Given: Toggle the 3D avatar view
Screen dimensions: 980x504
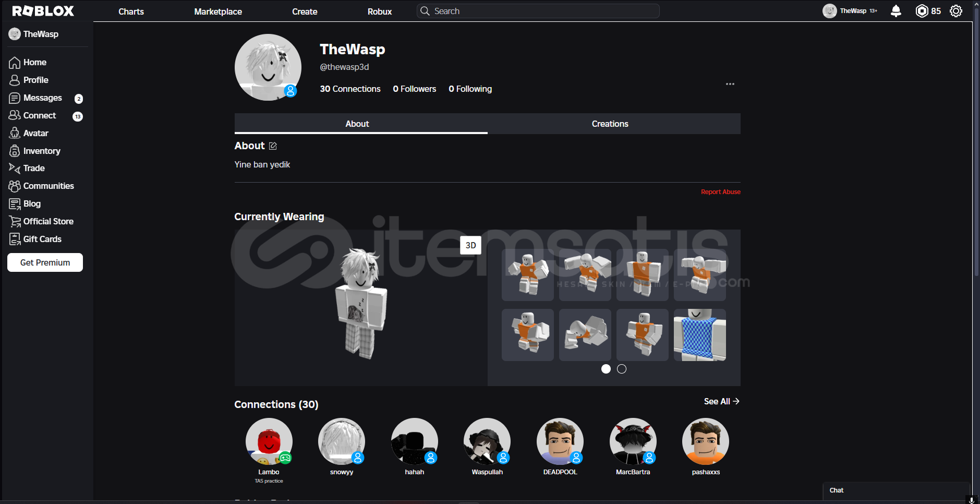Looking at the screenshot, I should (x=470, y=245).
